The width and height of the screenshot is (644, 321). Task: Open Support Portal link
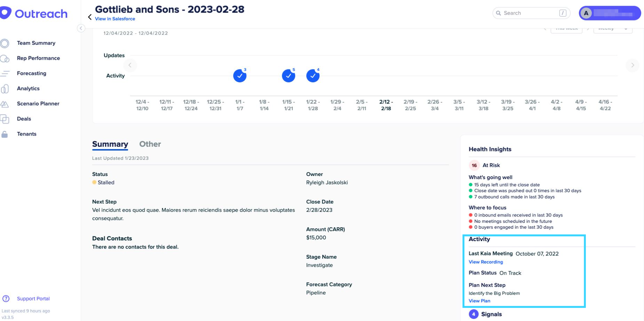pos(33,298)
